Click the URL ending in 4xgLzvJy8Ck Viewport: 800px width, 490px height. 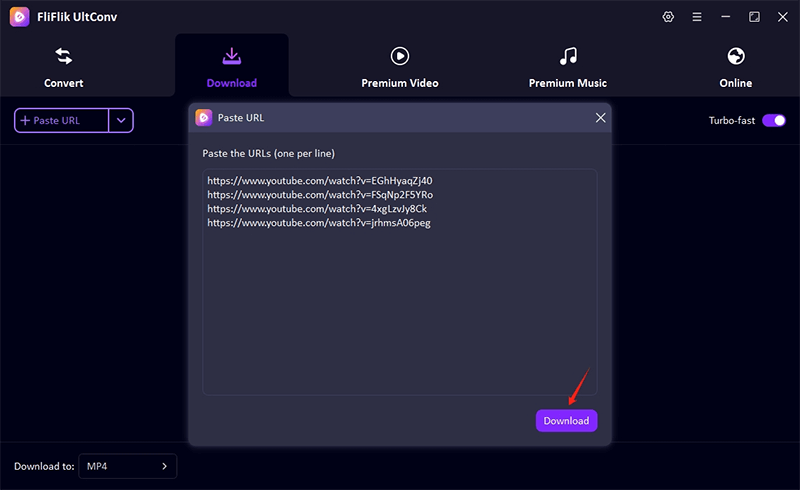click(x=317, y=209)
